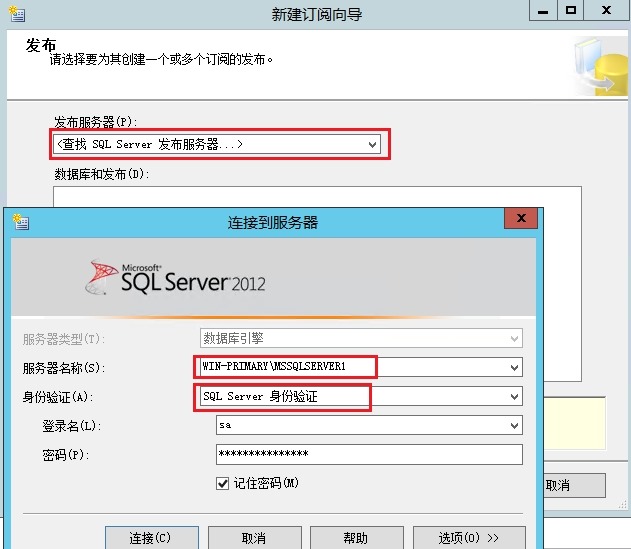
Task: Click the wizard window icon in title bar
Action: pos(18,11)
